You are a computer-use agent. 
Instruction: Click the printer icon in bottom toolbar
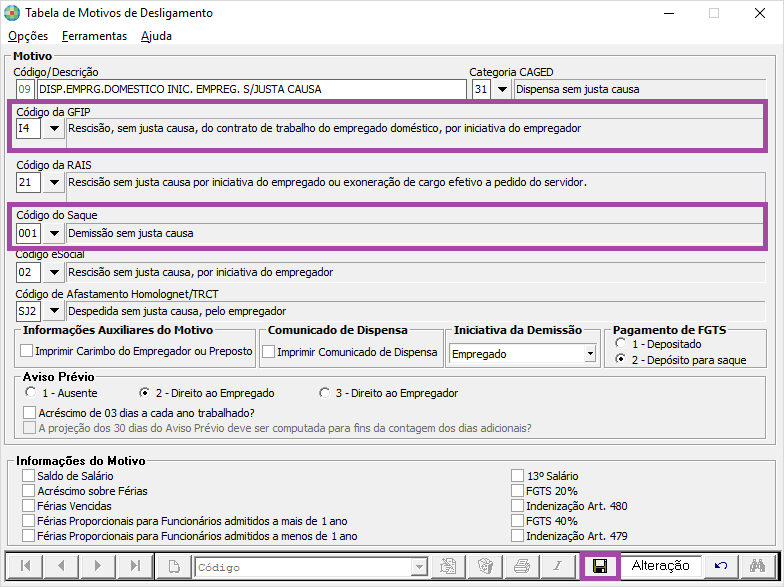(522, 566)
